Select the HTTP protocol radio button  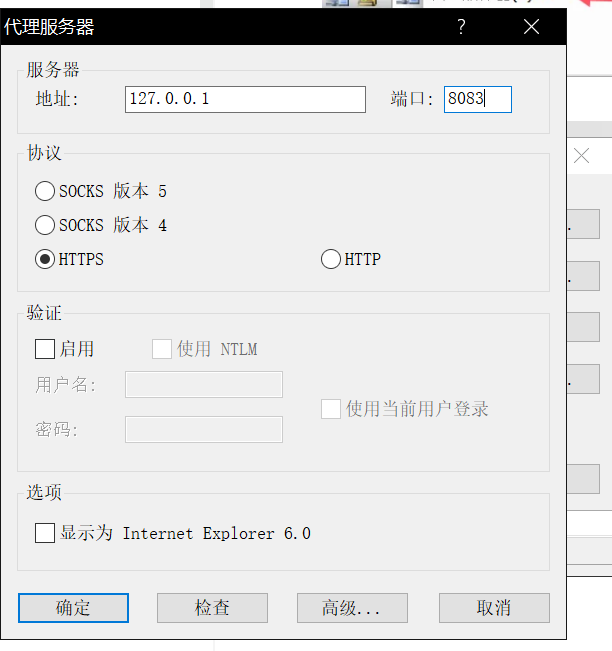pos(331,259)
